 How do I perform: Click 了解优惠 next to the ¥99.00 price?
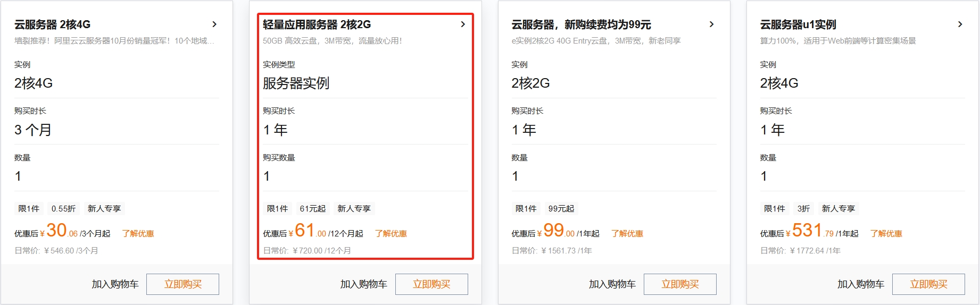click(627, 234)
